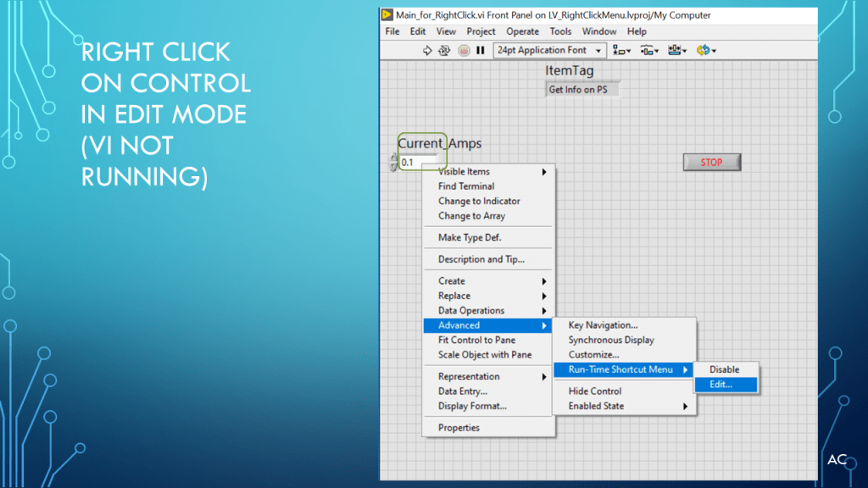868x488 pixels.
Task: Open the Reorder tool
Action: tap(705, 51)
